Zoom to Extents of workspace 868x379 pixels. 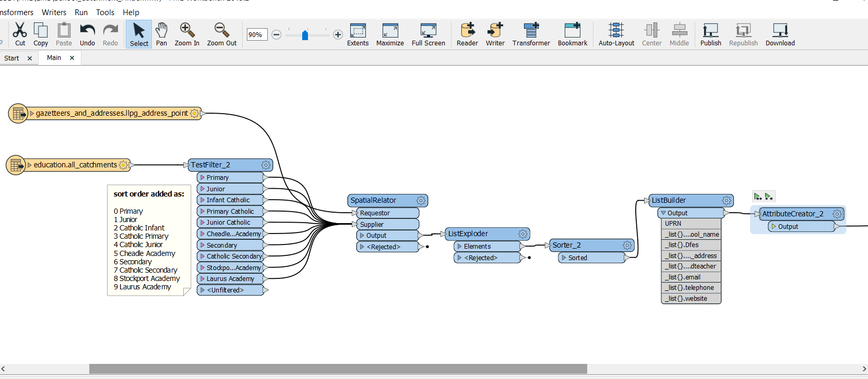[x=358, y=34]
